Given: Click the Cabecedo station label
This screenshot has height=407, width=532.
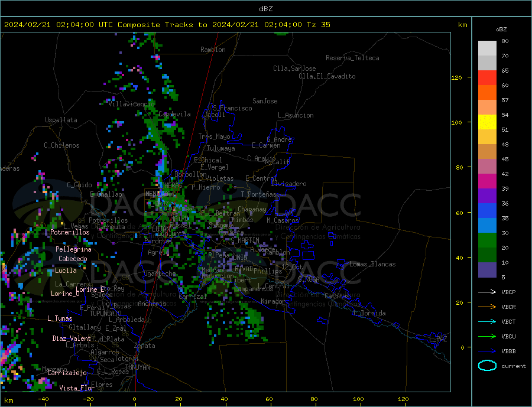Looking at the screenshot, I should coord(73,259).
